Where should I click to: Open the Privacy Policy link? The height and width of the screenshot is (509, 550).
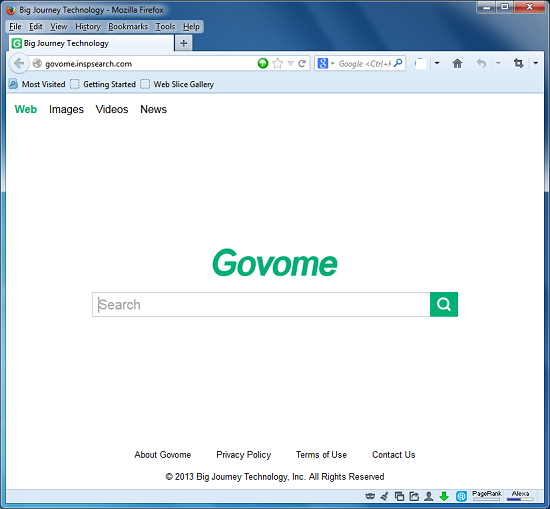(x=244, y=455)
